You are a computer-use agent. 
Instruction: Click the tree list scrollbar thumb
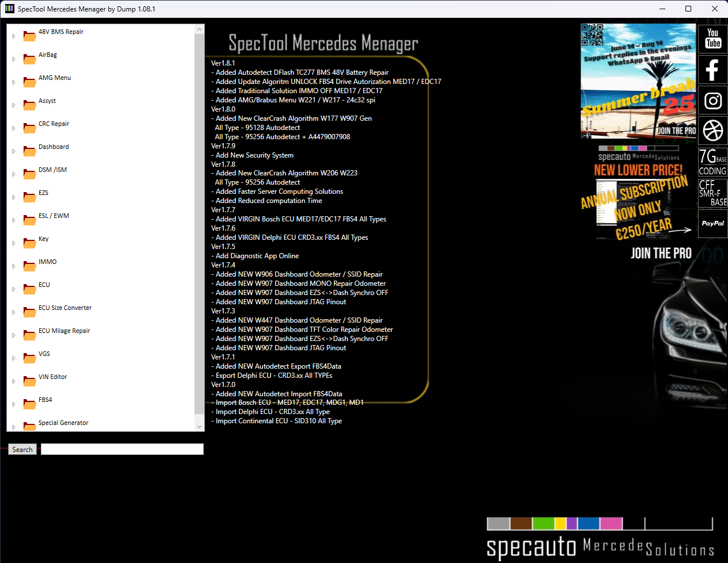tap(200, 224)
